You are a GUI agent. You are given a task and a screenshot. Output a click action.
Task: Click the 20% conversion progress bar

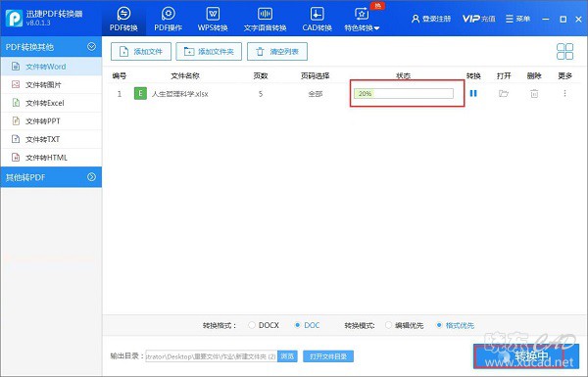click(x=404, y=93)
